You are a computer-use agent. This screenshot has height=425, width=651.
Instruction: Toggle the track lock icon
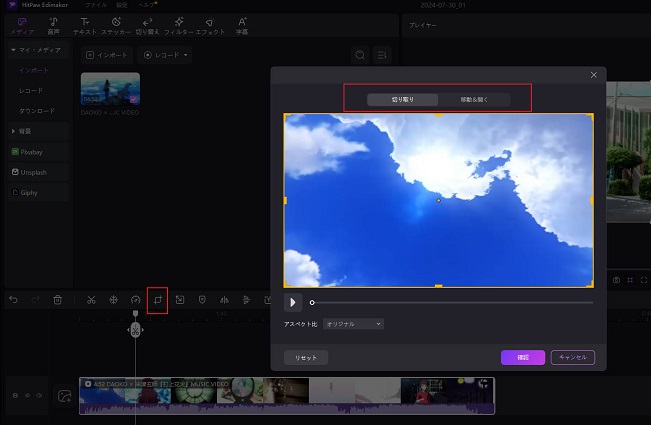[x=15, y=396]
